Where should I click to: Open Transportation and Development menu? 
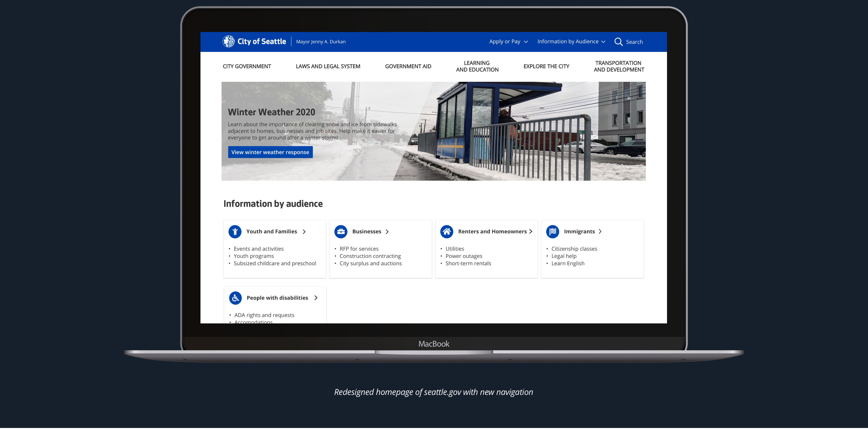(x=618, y=66)
